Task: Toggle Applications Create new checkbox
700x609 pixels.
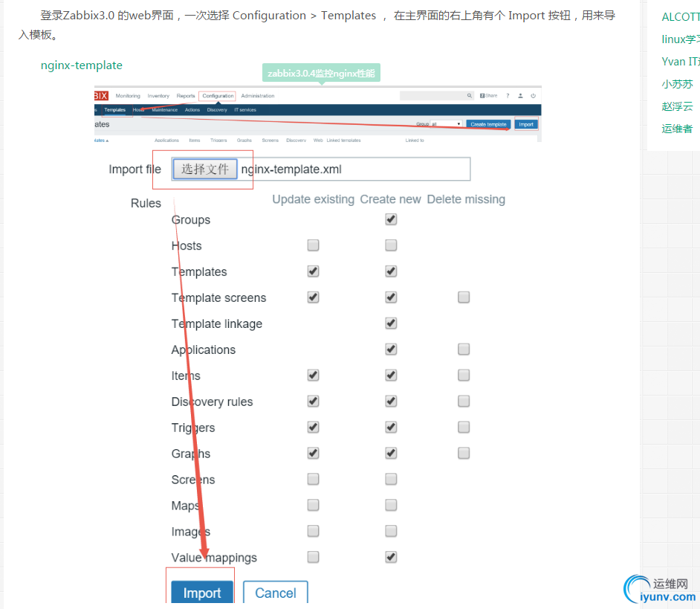Action: tap(391, 349)
